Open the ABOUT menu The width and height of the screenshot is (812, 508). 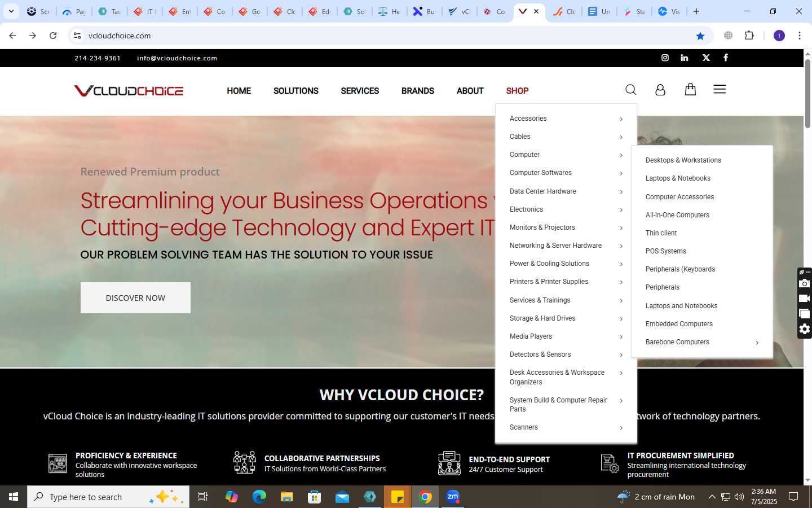[x=470, y=91]
